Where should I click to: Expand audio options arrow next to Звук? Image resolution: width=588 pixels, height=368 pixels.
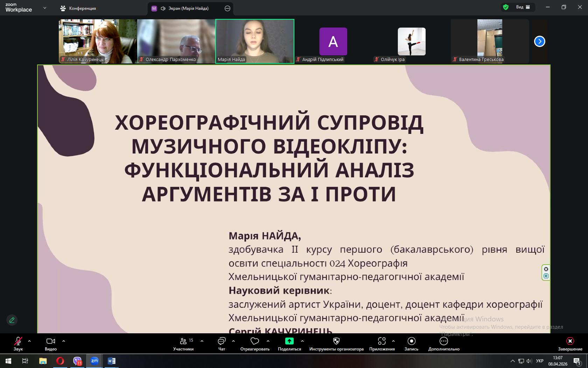point(29,341)
